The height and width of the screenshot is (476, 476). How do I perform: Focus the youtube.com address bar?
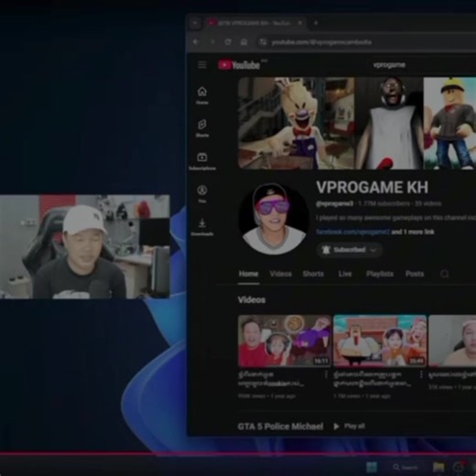[366, 42]
